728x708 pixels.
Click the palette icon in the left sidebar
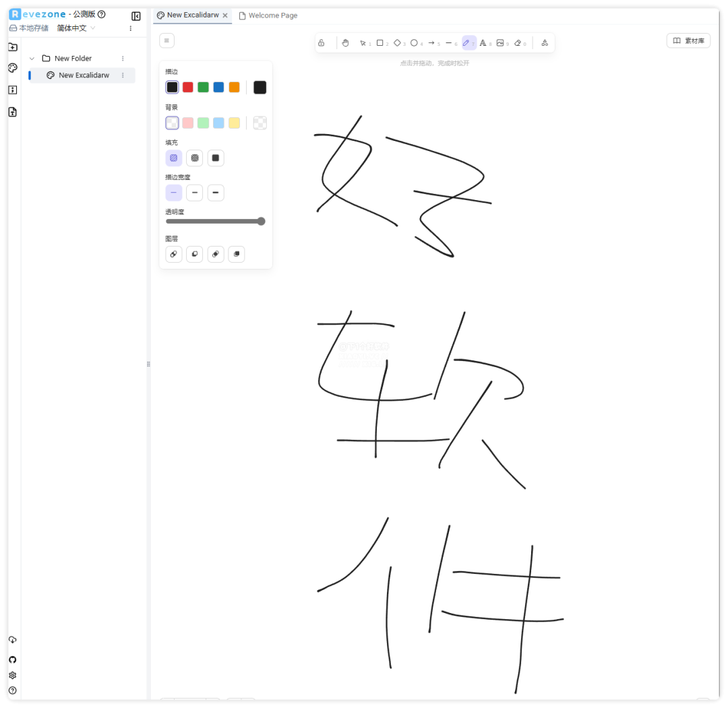pos(12,67)
